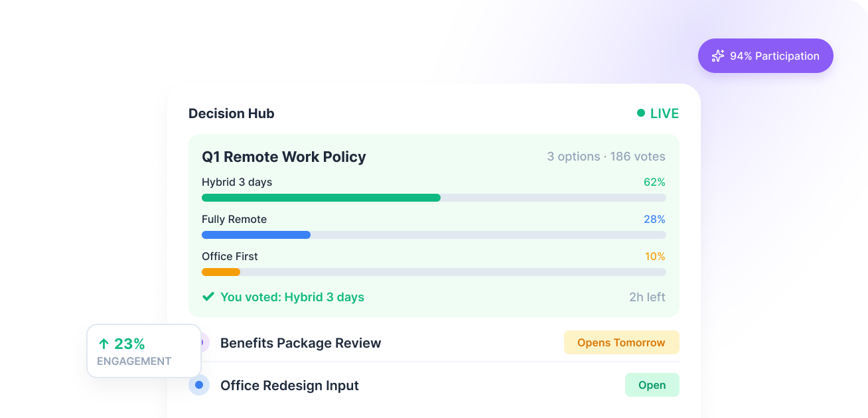Viewport: 868px width, 418px height.
Task: Click the Open status badge
Action: pos(652,385)
